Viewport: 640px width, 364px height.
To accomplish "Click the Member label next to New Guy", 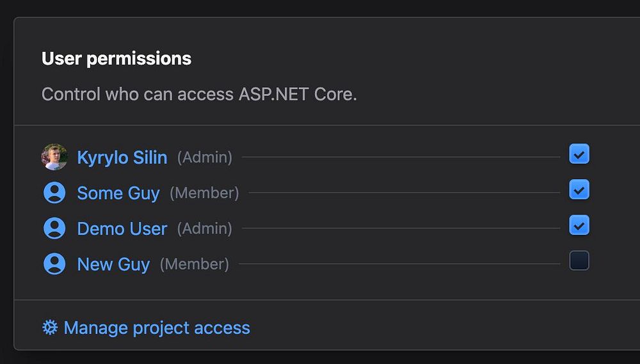I will pyautogui.click(x=195, y=265).
